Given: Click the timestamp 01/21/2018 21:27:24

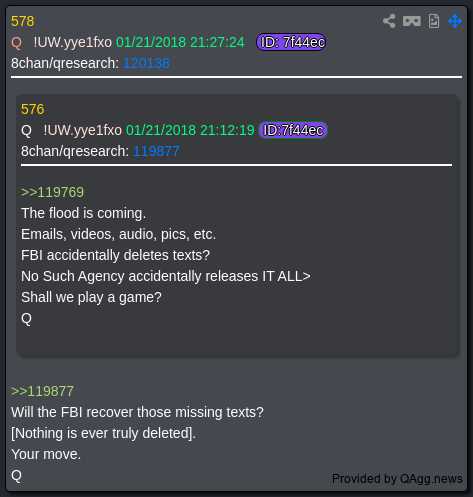Looking at the screenshot, I should pos(180,42).
